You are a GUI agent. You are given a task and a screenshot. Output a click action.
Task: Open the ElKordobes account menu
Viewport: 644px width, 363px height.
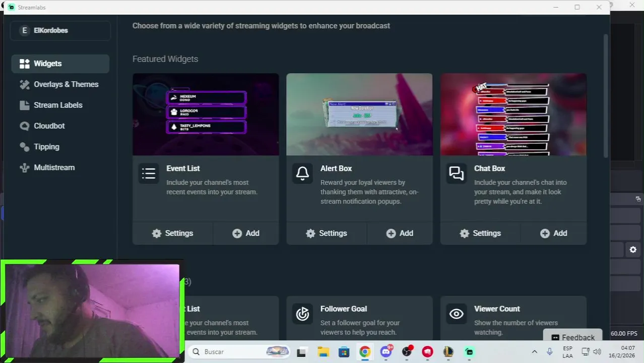tap(60, 30)
